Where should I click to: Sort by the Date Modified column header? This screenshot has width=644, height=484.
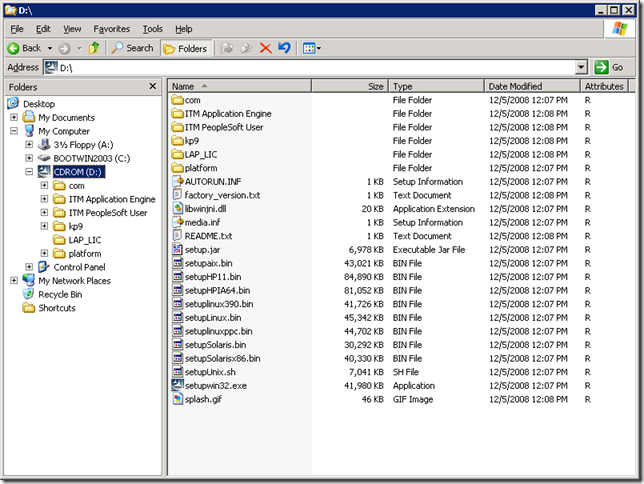pos(532,86)
